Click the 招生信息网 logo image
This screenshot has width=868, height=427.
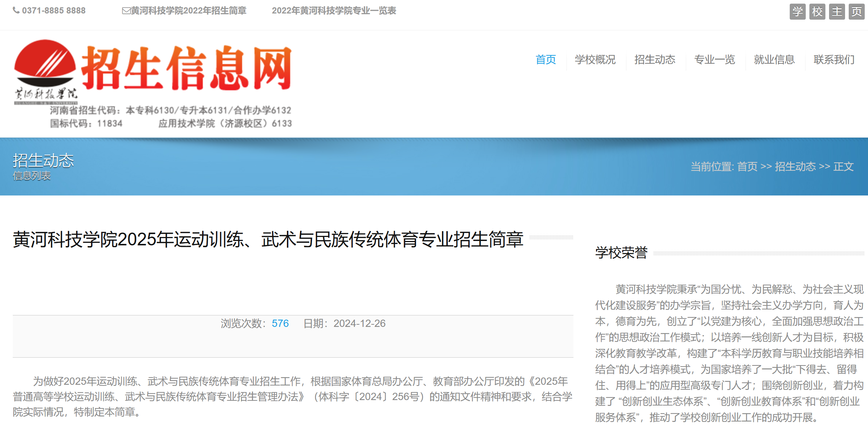pos(153,84)
